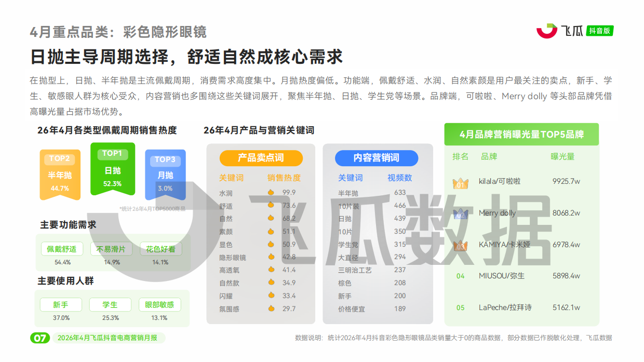Click the flame icon in the 显色 row

(x=271, y=244)
